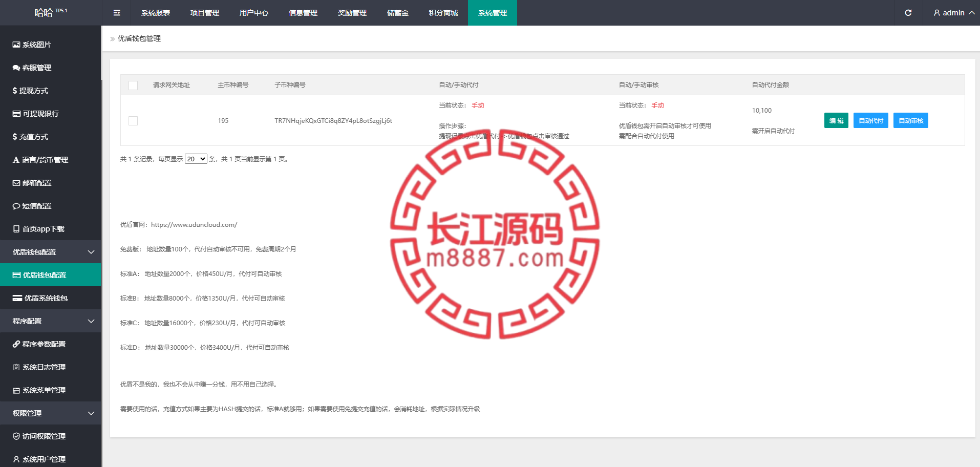Select the active 系统管理 top tab
Viewport: 980px width, 467px height.
coord(493,13)
